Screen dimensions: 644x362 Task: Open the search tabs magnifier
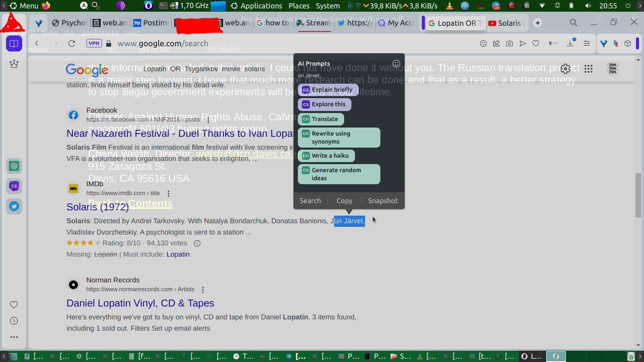[x=574, y=23]
